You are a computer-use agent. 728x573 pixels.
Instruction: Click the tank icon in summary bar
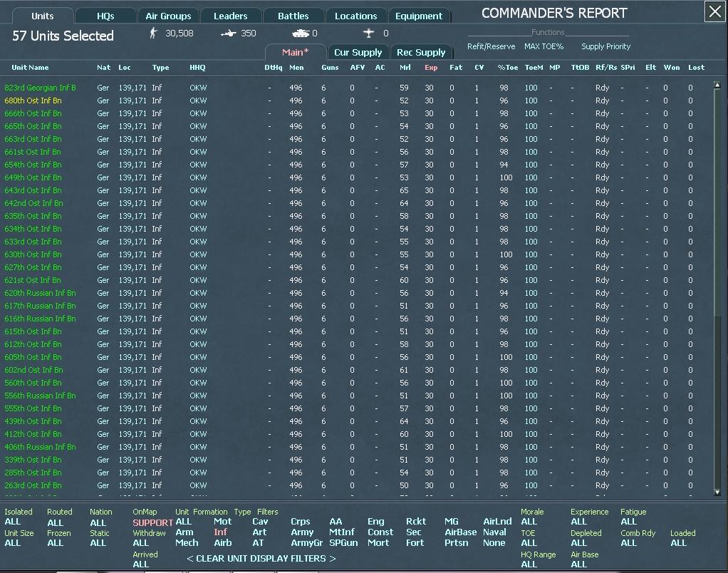click(301, 33)
